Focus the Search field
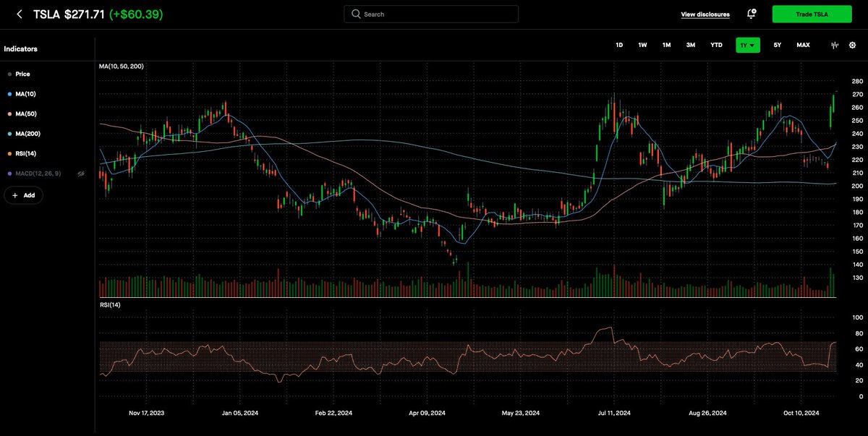Image resolution: width=868 pixels, height=436 pixels. pos(431,14)
